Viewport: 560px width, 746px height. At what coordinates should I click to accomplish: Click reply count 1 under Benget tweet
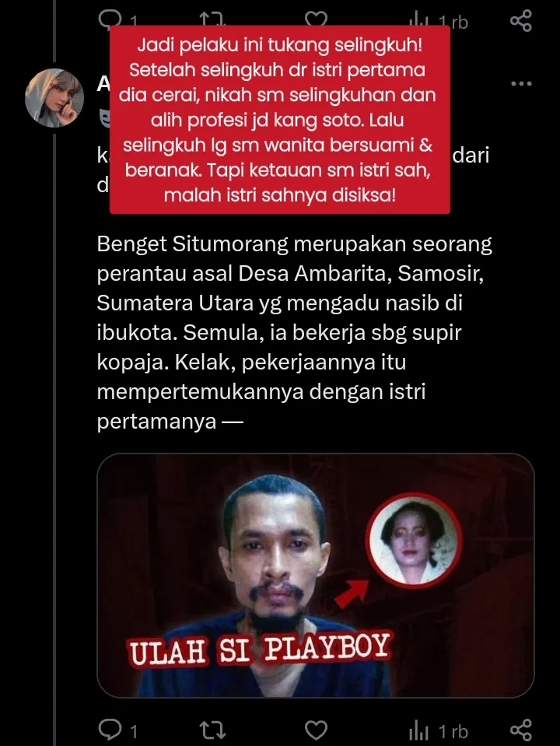[134, 731]
